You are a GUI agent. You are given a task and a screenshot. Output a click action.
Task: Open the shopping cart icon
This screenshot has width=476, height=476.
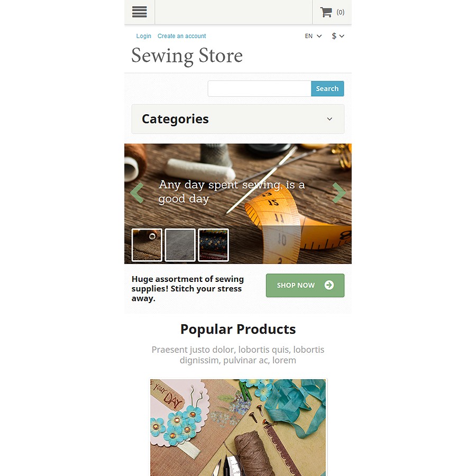pyautogui.click(x=326, y=12)
